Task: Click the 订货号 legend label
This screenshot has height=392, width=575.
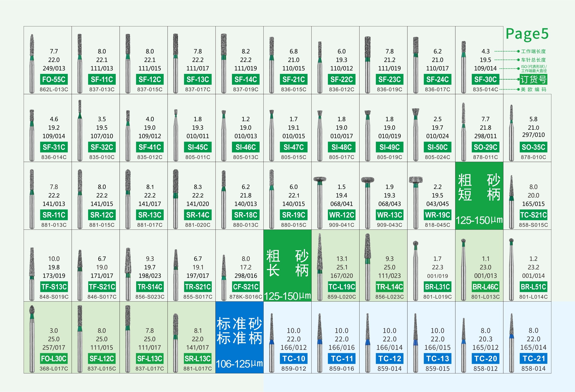Action: pyautogui.click(x=533, y=79)
